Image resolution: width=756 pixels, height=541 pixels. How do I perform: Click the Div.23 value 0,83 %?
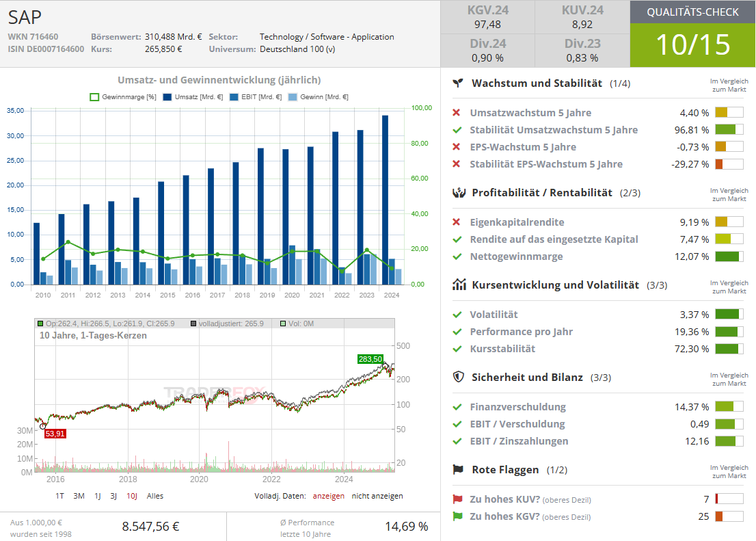click(x=582, y=58)
